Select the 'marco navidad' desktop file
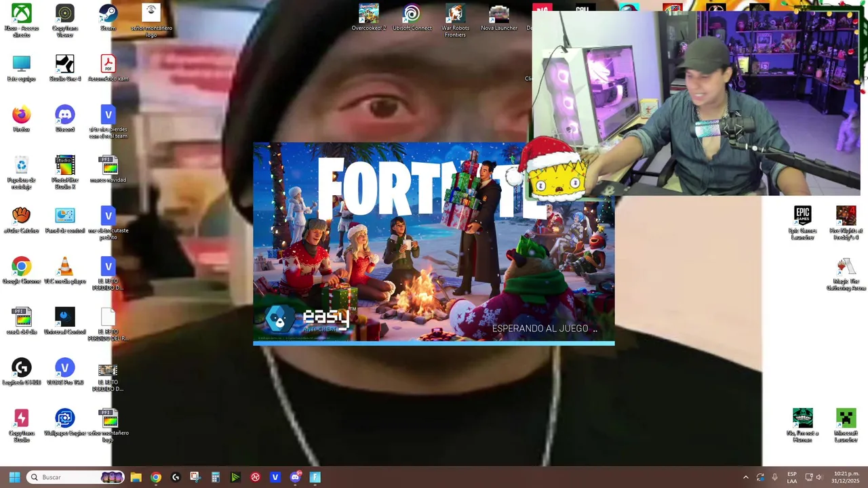Viewport: 868px width, 488px height. [108, 169]
